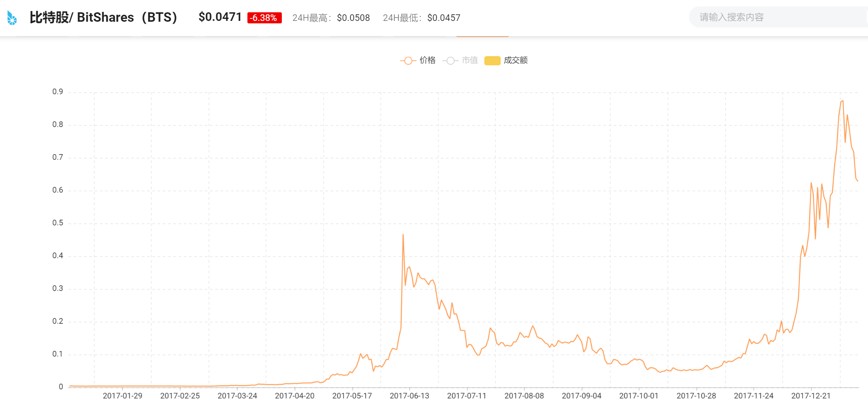This screenshot has width=868, height=407.
Task: Click the 2017-10-28 x-axis date label
Action: 696,396
